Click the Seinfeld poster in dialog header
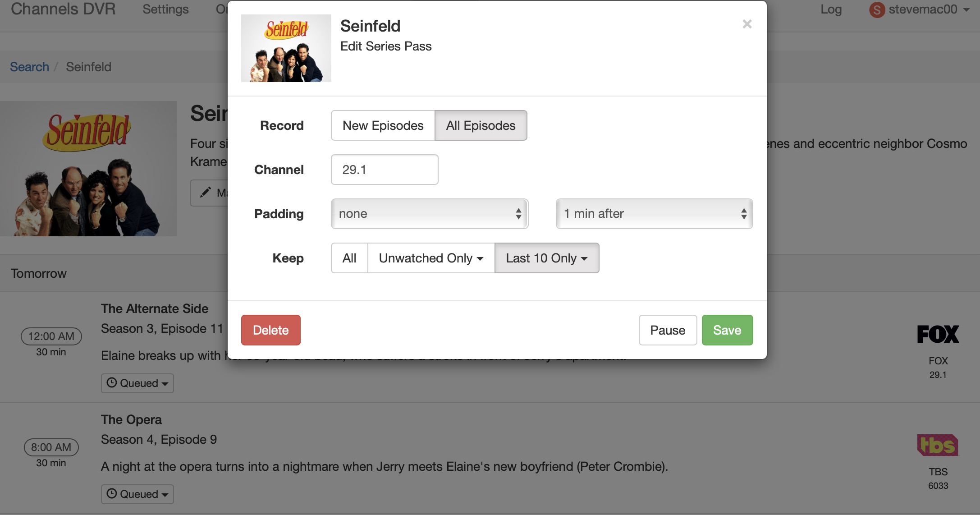The height and width of the screenshot is (515, 980). tap(286, 48)
